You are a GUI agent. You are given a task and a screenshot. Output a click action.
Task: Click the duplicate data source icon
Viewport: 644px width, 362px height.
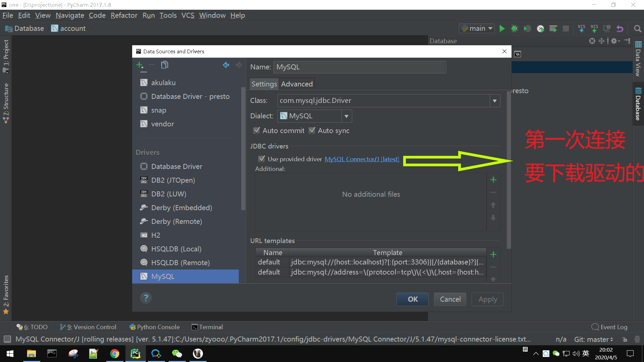(164, 65)
